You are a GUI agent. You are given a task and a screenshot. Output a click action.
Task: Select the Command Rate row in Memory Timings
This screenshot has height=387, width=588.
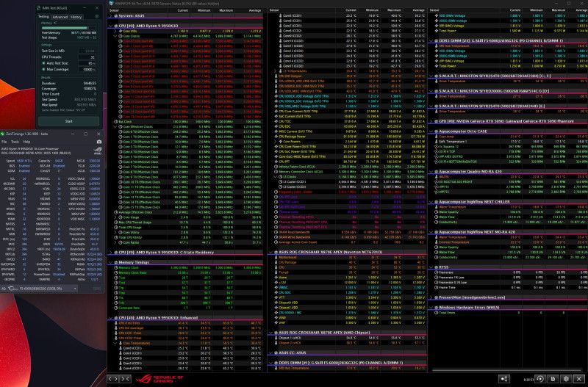[x=187, y=308]
